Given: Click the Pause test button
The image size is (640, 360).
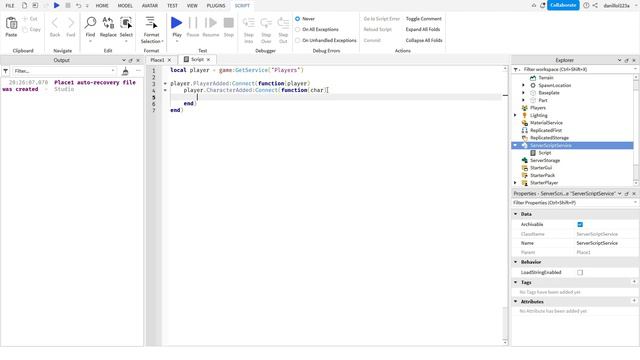Looking at the screenshot, I should [193, 23].
